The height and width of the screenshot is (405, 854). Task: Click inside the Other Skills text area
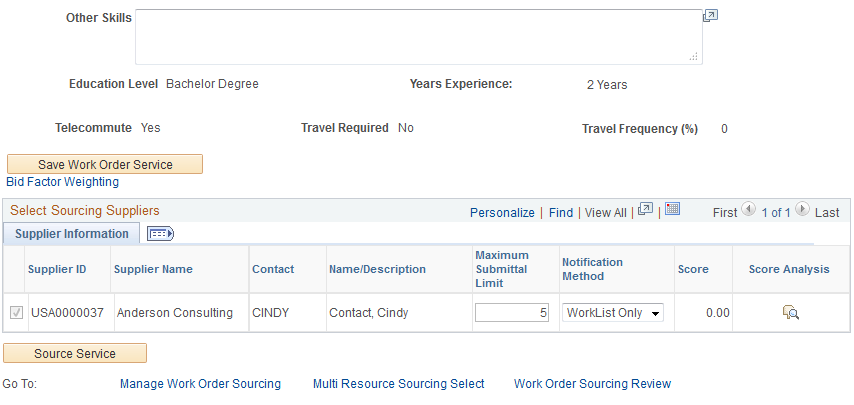coord(418,37)
